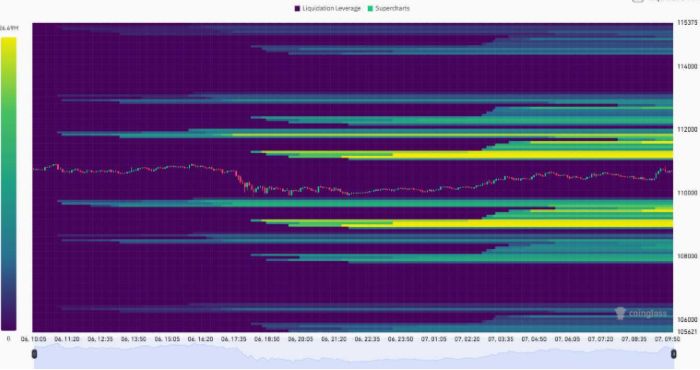700x370 pixels.
Task: Click the 06, 18:50 time axis label
Action: 267,339
